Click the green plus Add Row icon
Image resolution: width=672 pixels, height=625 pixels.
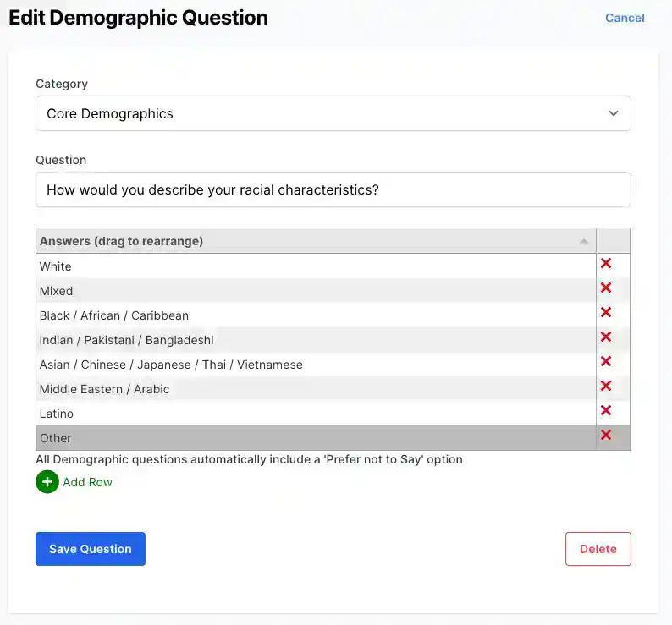click(x=47, y=482)
